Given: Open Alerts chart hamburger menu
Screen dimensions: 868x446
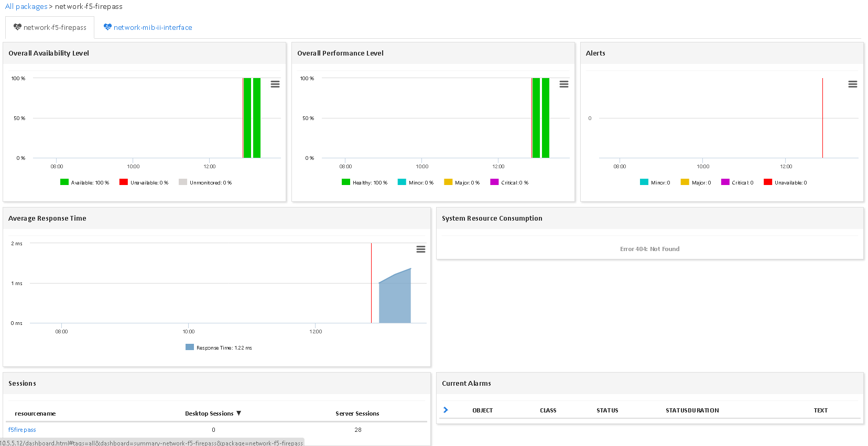Looking at the screenshot, I should (x=852, y=84).
